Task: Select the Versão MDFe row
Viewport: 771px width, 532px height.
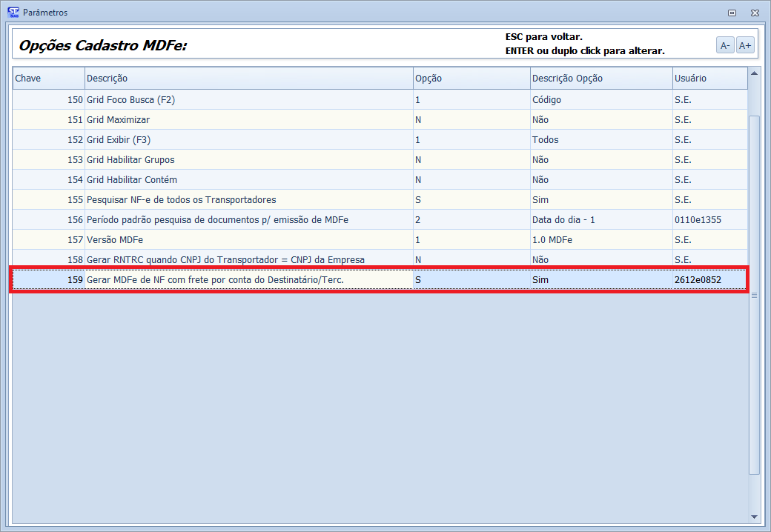Action: point(248,239)
